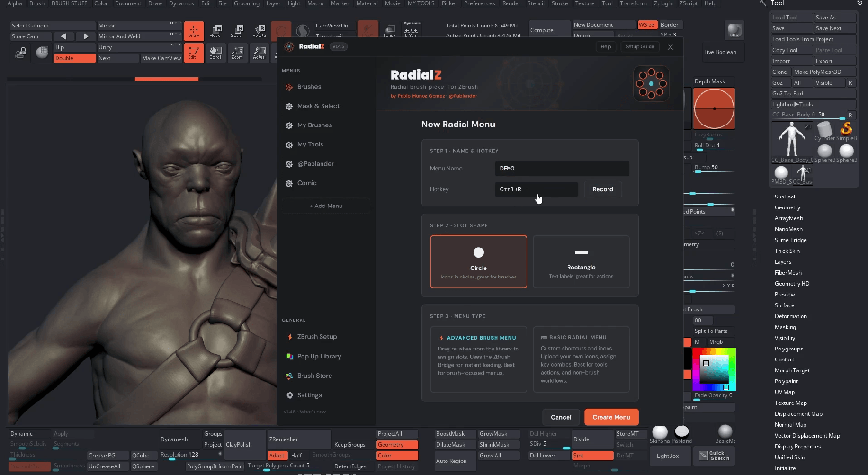The width and height of the screenshot is (868, 475).
Task: Click the next camera arrow icon
Action: [x=85, y=36]
